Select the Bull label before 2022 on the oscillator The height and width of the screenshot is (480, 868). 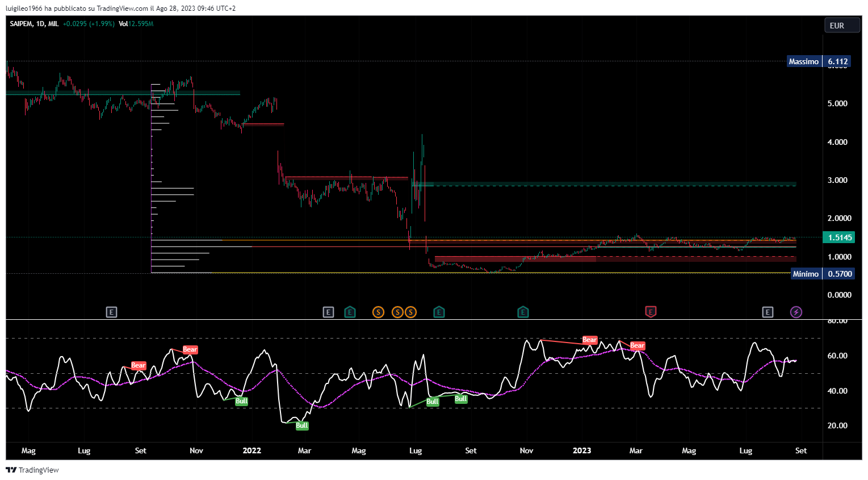click(242, 401)
